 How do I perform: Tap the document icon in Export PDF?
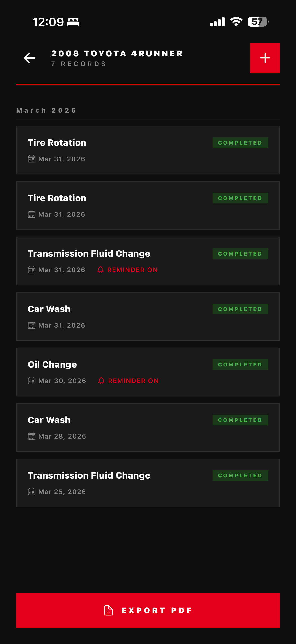click(x=109, y=610)
